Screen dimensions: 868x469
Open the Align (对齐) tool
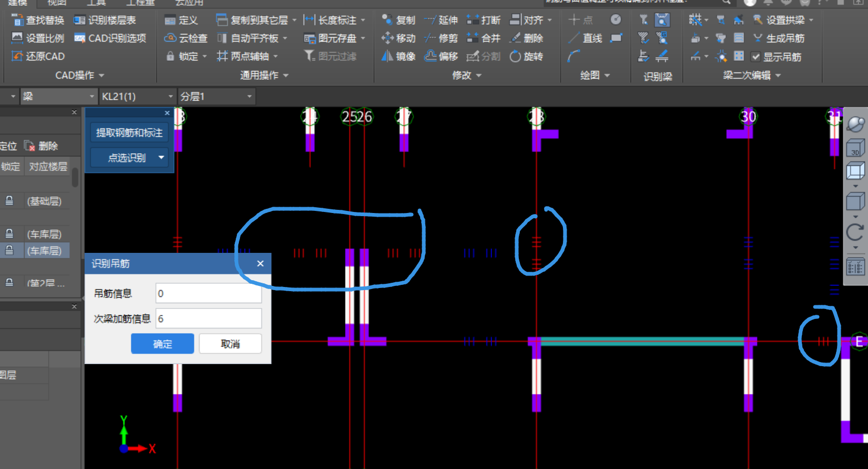pos(531,20)
